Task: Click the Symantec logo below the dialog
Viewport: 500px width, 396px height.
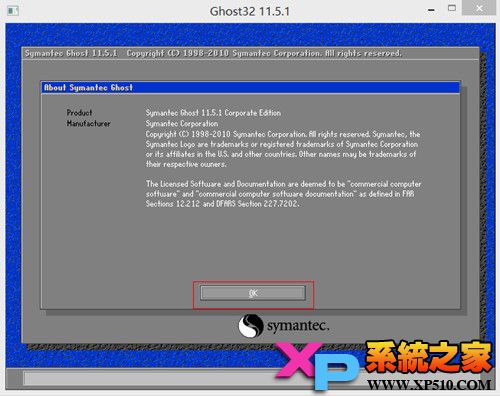Action: [x=284, y=325]
